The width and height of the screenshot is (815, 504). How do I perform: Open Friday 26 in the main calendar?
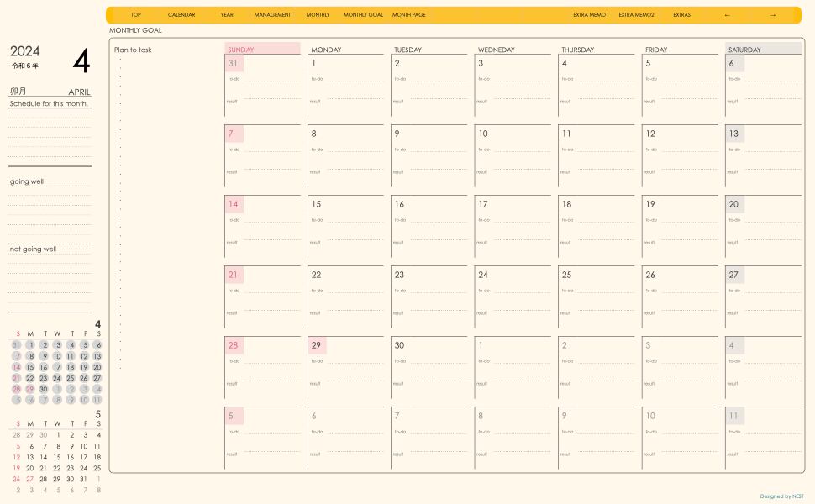pyautogui.click(x=650, y=275)
